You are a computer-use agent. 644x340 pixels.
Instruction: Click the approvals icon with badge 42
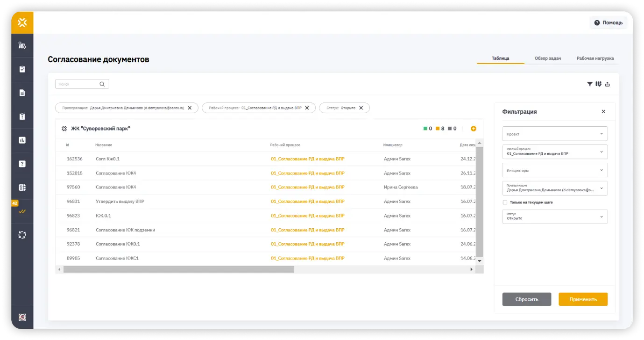[x=22, y=211]
